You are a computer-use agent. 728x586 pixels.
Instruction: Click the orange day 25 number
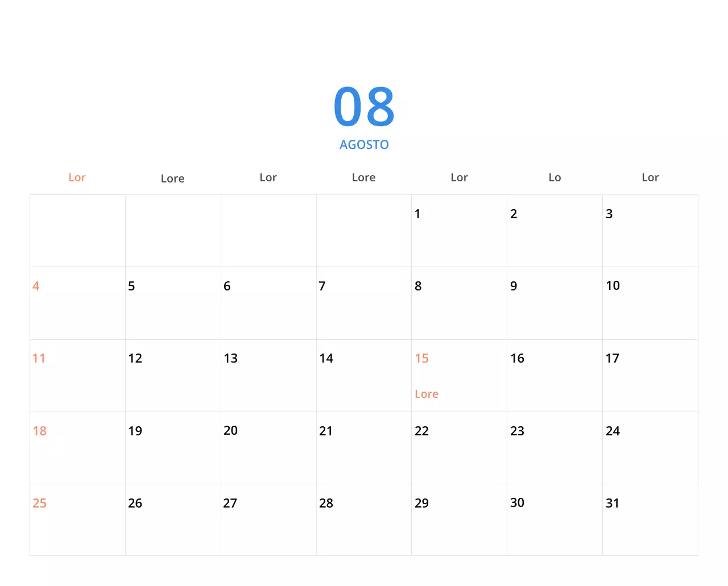point(40,503)
